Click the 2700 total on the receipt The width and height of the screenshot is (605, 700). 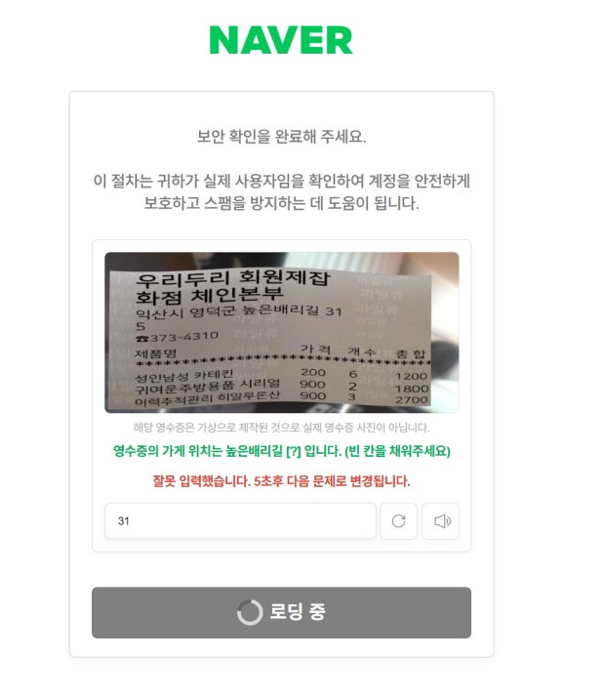pos(412,399)
